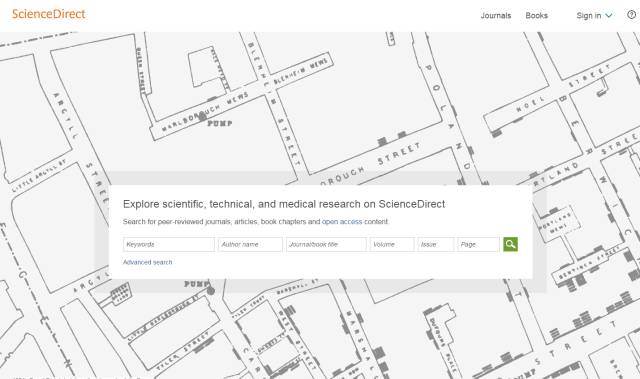Click the Volume input box

(392, 244)
